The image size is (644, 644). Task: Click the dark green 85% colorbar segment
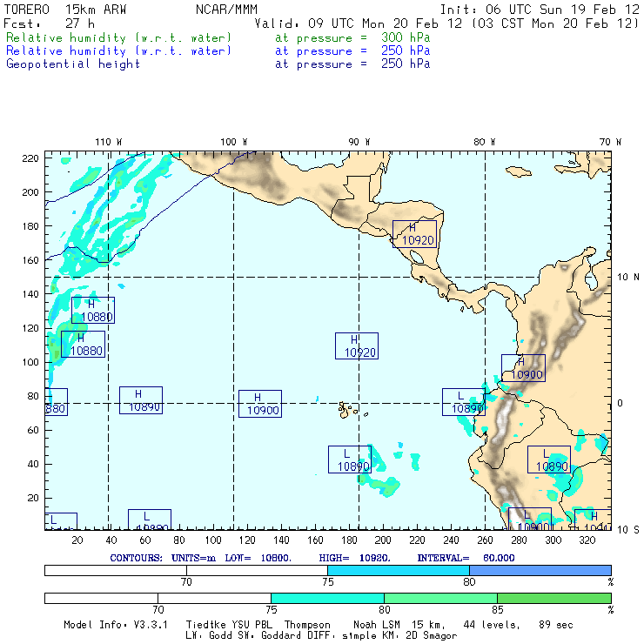pyautogui.click(x=553, y=598)
